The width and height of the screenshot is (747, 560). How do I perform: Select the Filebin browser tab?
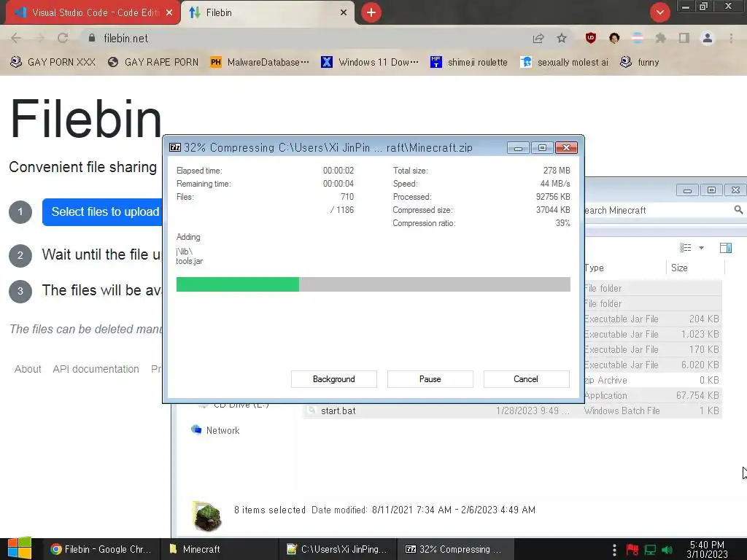pos(268,13)
